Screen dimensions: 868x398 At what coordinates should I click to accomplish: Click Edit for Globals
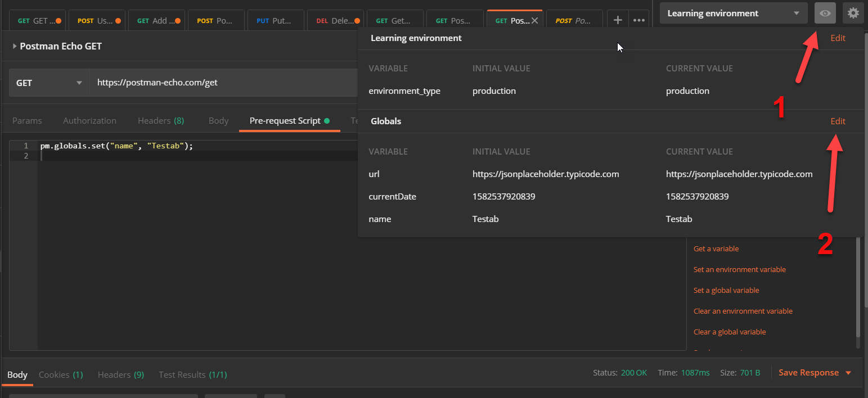point(838,121)
